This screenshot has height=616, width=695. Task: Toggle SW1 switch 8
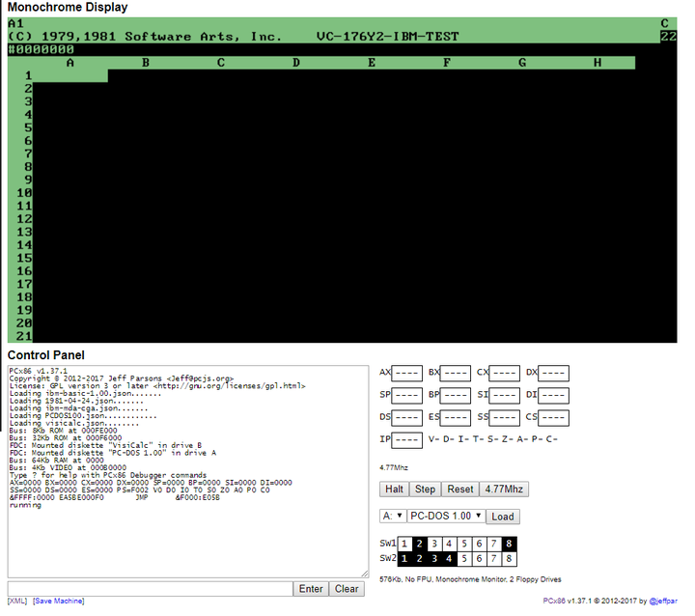point(509,544)
